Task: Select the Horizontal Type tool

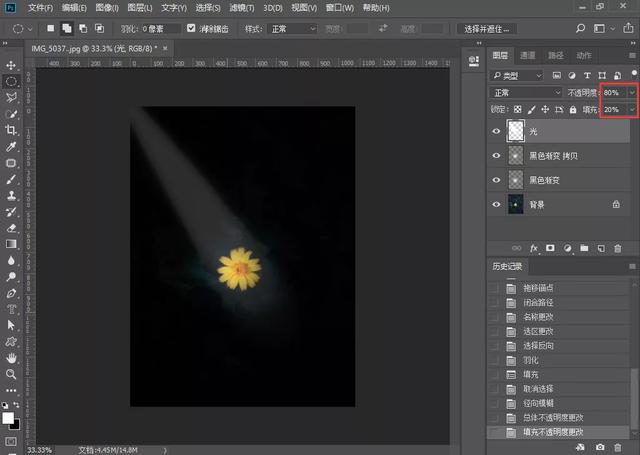Action: [11, 308]
